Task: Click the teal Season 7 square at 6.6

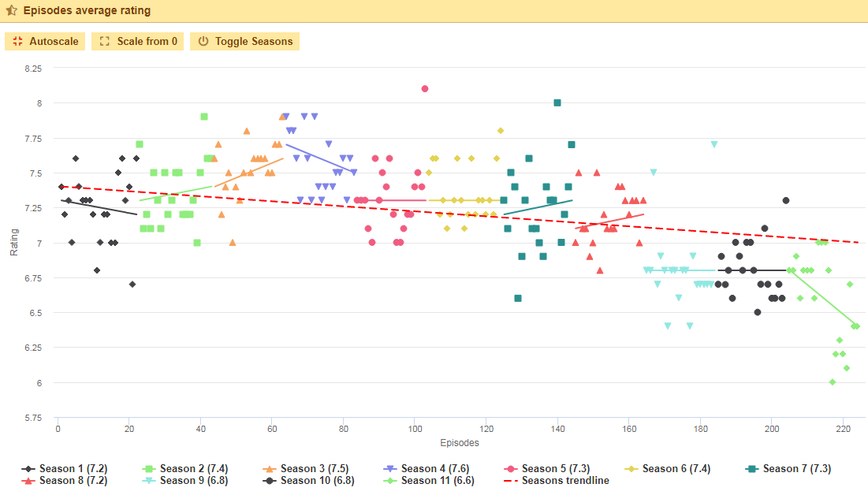Action: click(518, 299)
